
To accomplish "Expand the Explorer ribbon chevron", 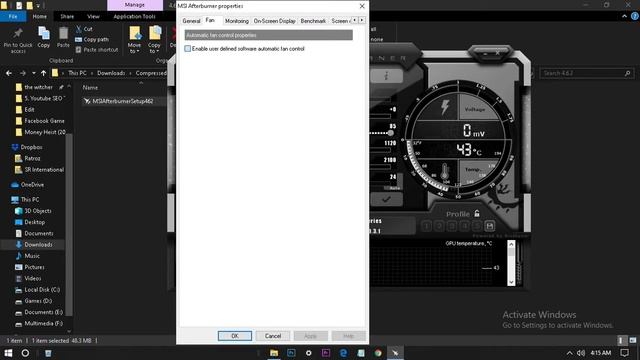I will click(x=624, y=16).
